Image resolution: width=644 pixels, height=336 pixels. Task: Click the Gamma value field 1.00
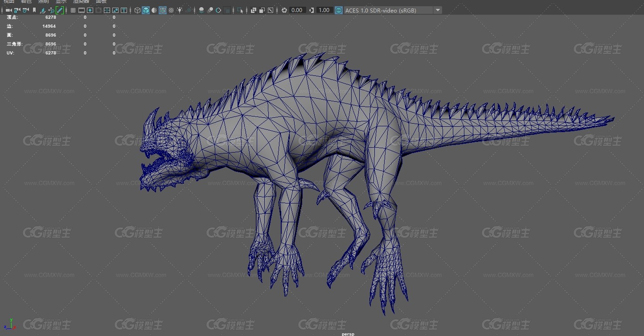tap(324, 10)
